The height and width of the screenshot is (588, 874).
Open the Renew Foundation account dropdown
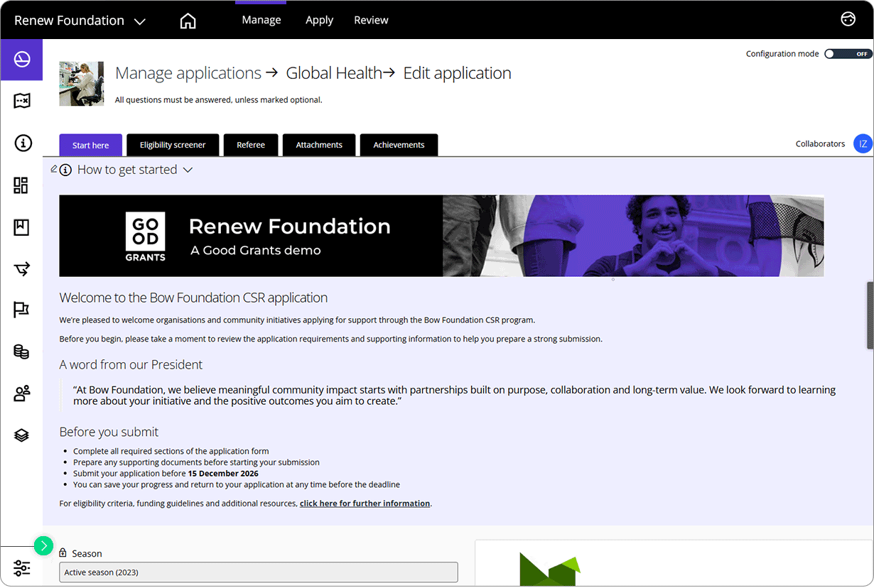80,21
